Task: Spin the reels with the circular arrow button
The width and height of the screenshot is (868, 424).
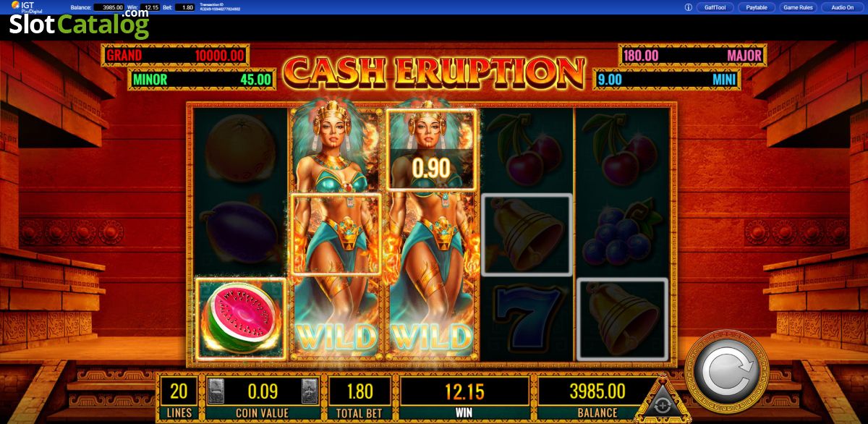Action: pyautogui.click(x=726, y=373)
